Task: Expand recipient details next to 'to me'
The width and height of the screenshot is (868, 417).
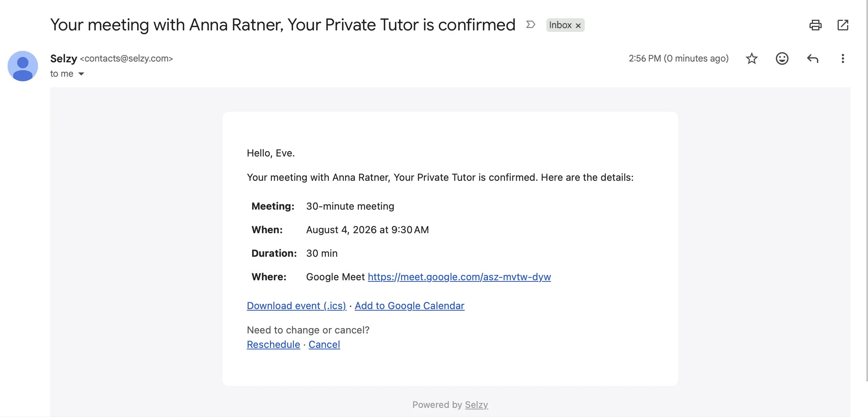Action: click(x=81, y=74)
